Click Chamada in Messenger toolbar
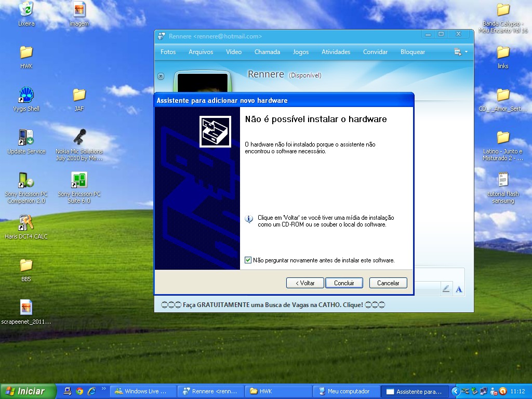 [x=268, y=52]
